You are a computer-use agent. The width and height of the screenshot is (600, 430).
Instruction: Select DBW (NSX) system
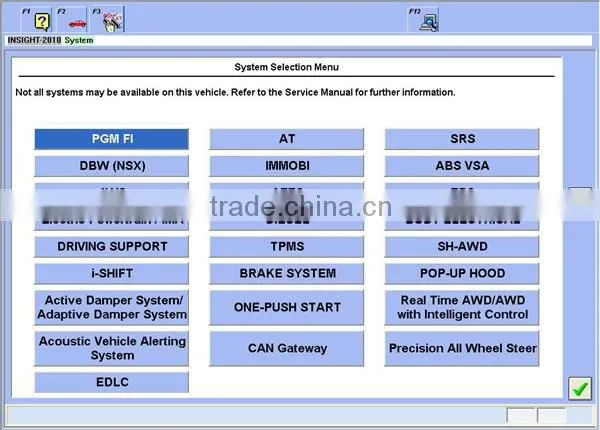click(x=112, y=166)
